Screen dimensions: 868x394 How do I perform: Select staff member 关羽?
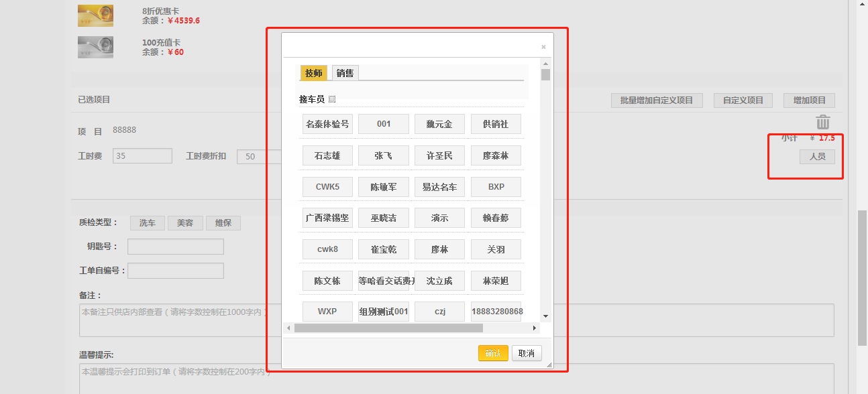pyautogui.click(x=496, y=249)
